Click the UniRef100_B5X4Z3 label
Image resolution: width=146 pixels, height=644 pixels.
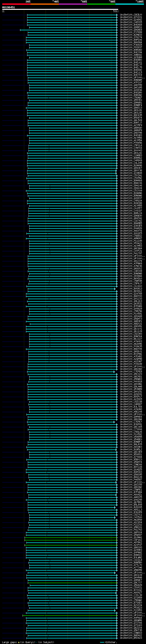pos(131,638)
